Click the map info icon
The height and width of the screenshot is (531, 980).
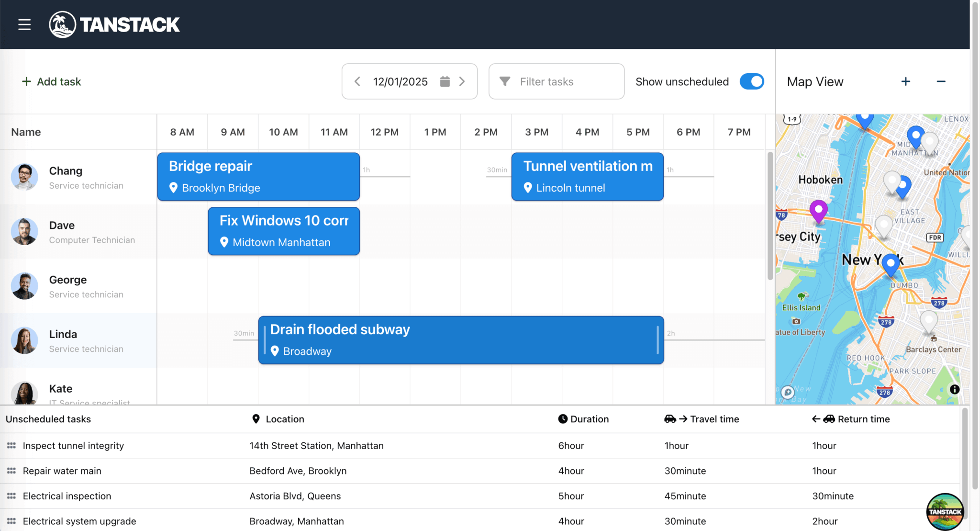tap(954, 389)
